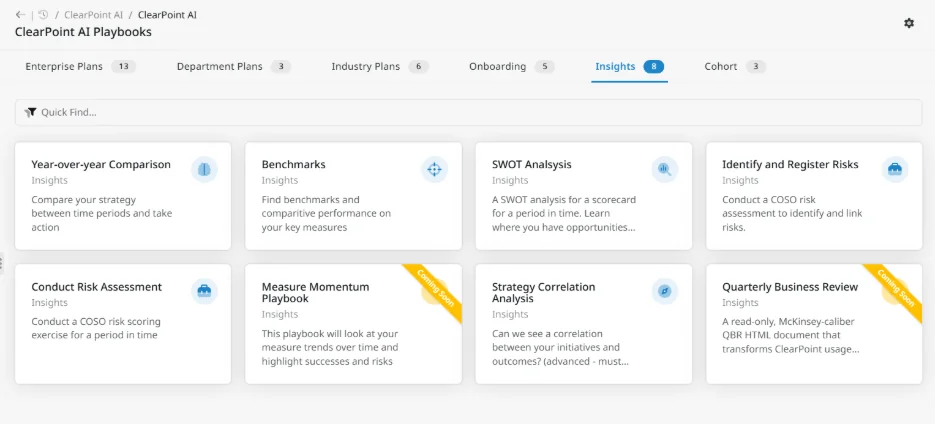The image size is (936, 424).
Task: Select the Insights tab
Action: click(629, 66)
